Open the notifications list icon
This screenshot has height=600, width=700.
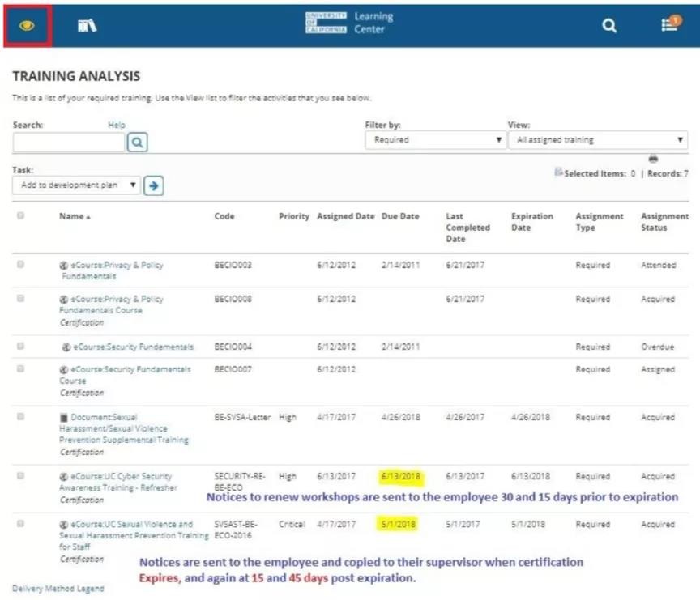tap(669, 24)
